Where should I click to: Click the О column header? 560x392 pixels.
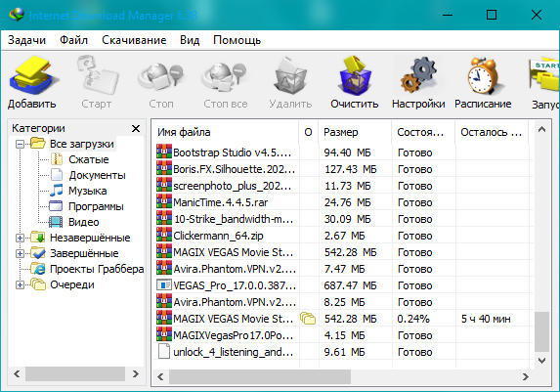tap(308, 132)
